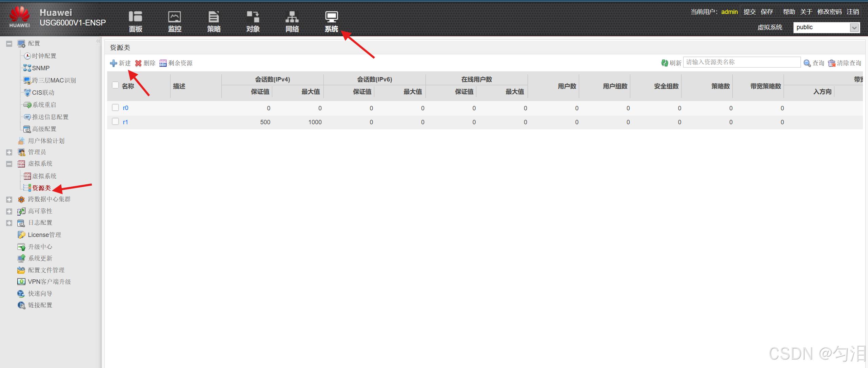Screen dimensions: 868x368
Task: Select 跨三层MAC识别 tree icon
Action: tap(27, 80)
